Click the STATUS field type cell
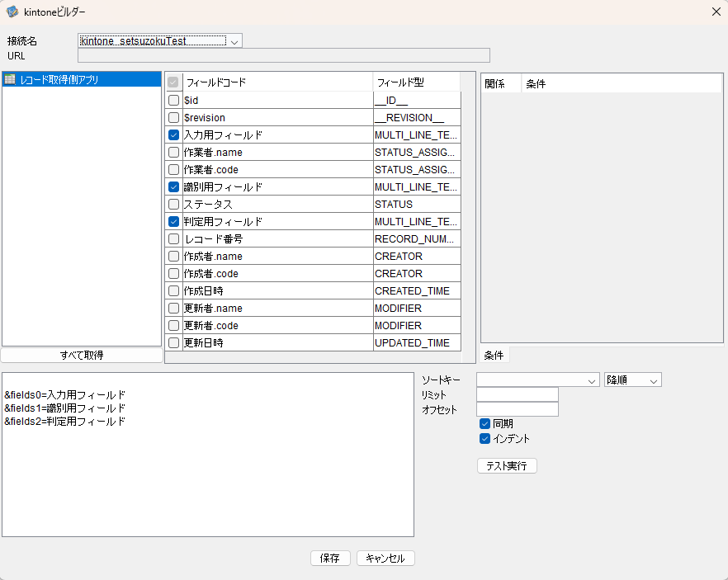 [x=417, y=204]
